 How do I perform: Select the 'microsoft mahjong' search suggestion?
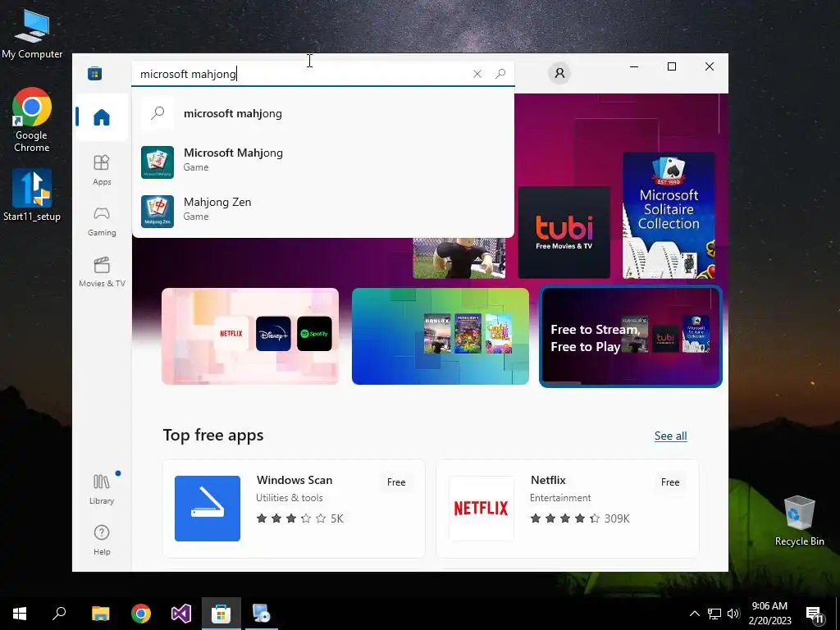(323, 113)
